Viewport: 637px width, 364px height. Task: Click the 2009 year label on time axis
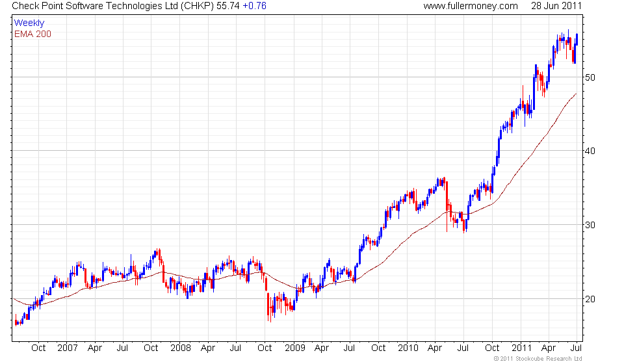click(294, 348)
